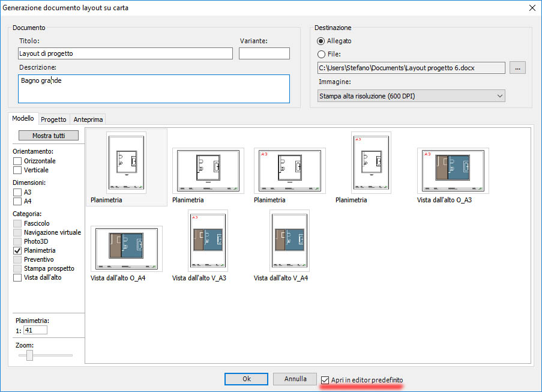Screen dimensions: 542x392
Task: Select the horizontal Planimetria template marked A3
Action: [x=290, y=170]
